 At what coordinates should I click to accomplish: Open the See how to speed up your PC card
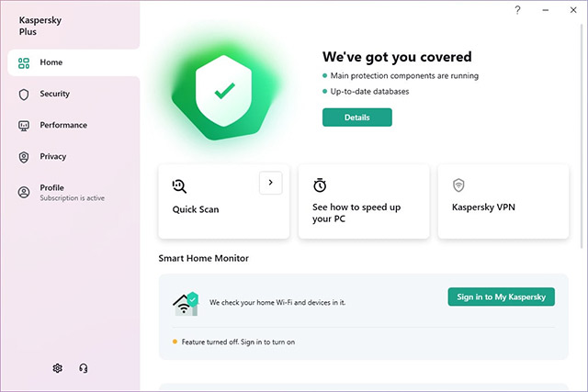(364, 212)
